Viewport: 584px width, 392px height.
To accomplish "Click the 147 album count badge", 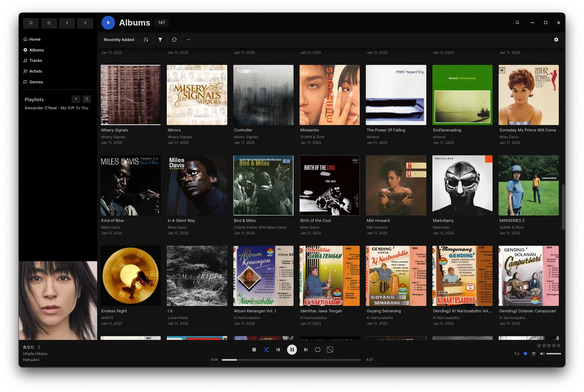I will [162, 23].
